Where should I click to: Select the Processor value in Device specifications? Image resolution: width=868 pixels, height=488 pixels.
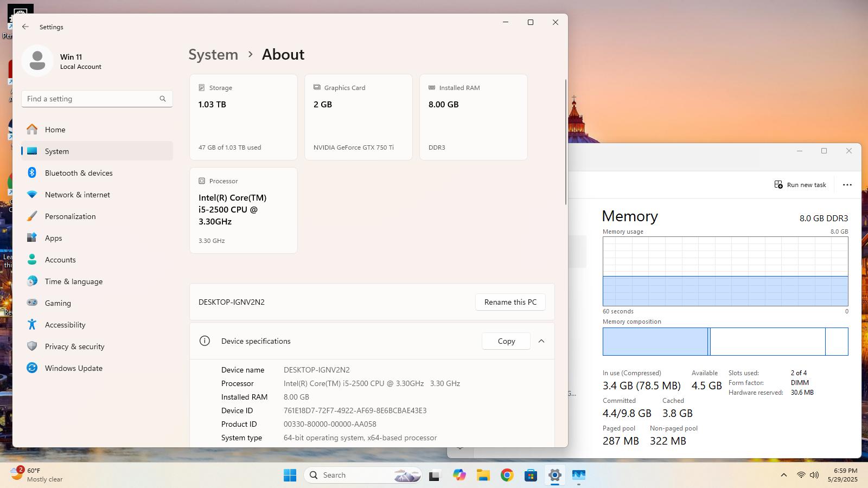[x=372, y=383]
